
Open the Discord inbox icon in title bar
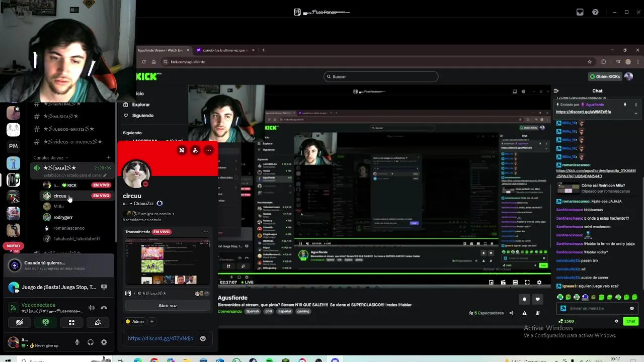580,12
